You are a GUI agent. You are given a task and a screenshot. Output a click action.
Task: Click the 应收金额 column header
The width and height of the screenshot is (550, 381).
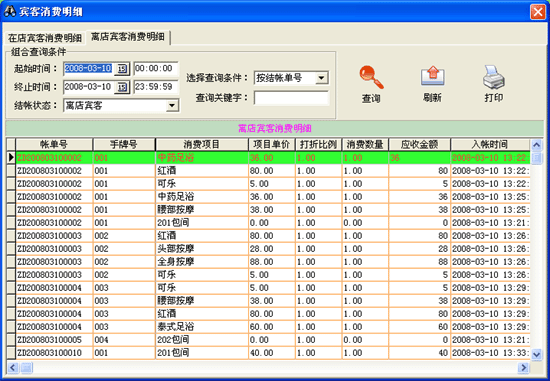tap(419, 145)
